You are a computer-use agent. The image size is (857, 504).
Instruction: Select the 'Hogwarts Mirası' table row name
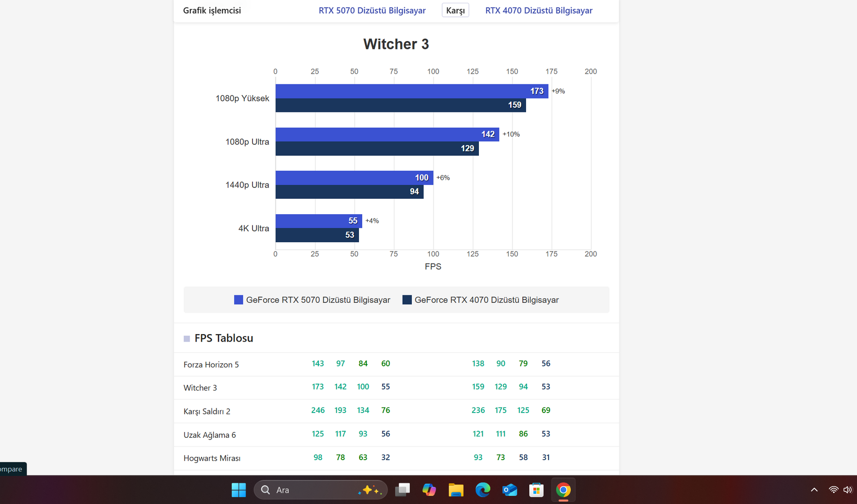click(x=212, y=458)
